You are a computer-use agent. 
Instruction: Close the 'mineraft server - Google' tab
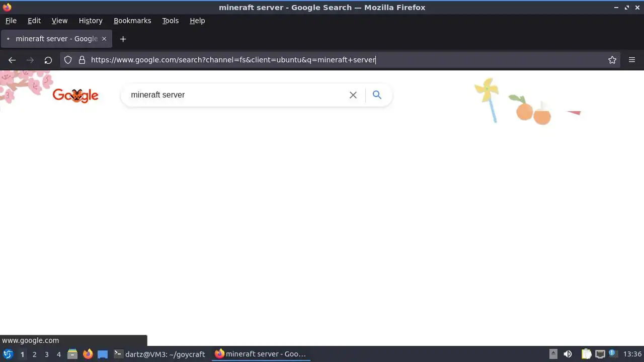click(x=104, y=39)
